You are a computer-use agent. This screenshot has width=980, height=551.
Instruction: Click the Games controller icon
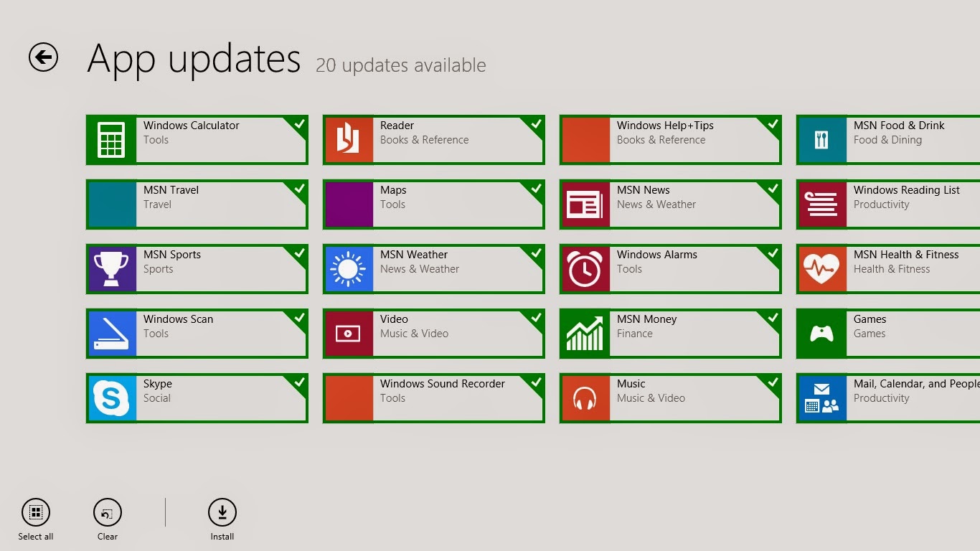click(822, 334)
